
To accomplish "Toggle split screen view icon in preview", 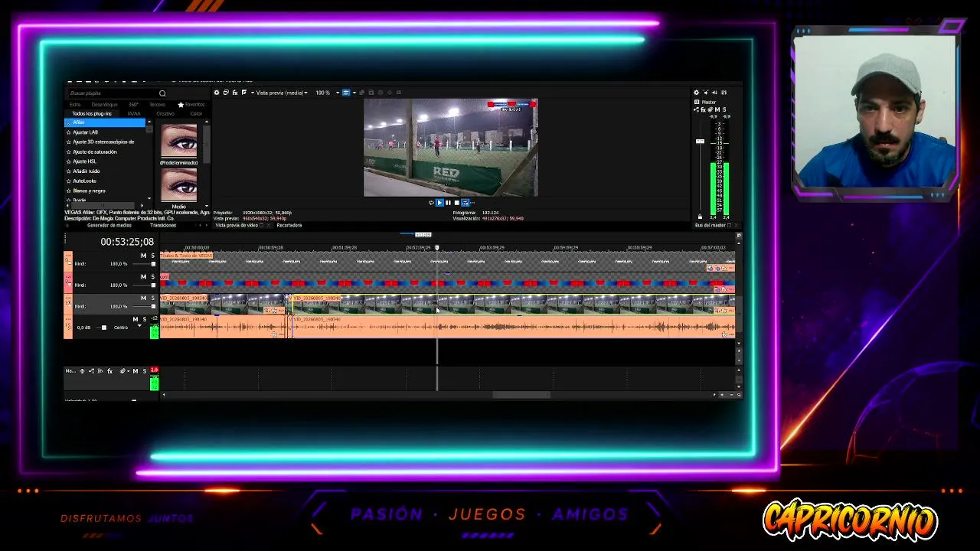I will pos(244,93).
